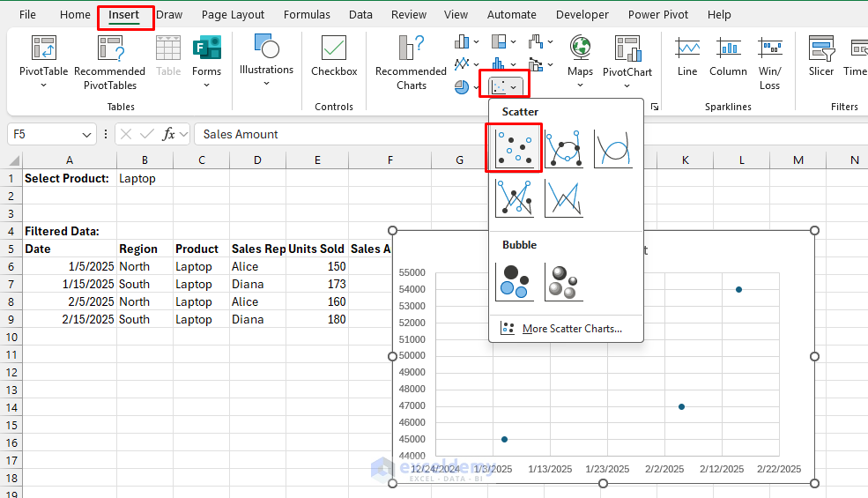
Task: Choose Scatter with Straight Lines
Action: click(563, 198)
